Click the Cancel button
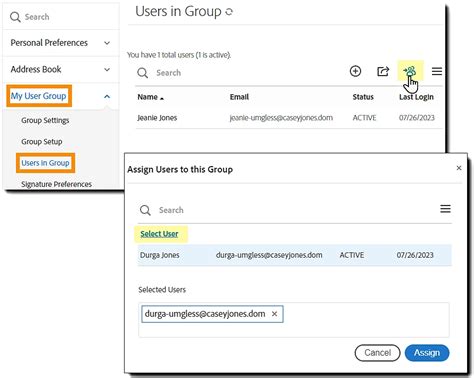 [x=377, y=353]
